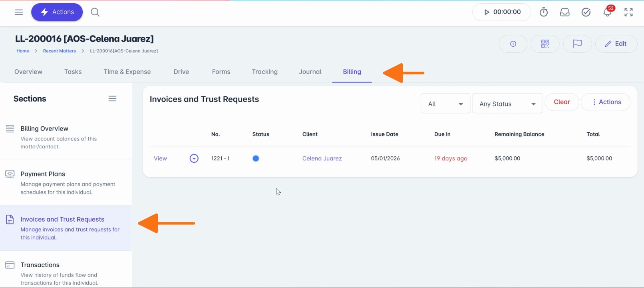
Task: Click the Clear filters button
Action: pos(562,102)
